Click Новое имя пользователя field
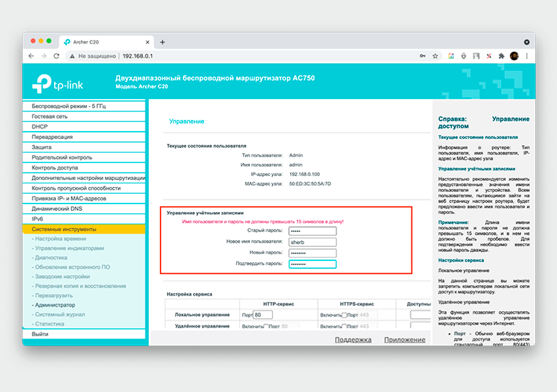 coord(312,242)
